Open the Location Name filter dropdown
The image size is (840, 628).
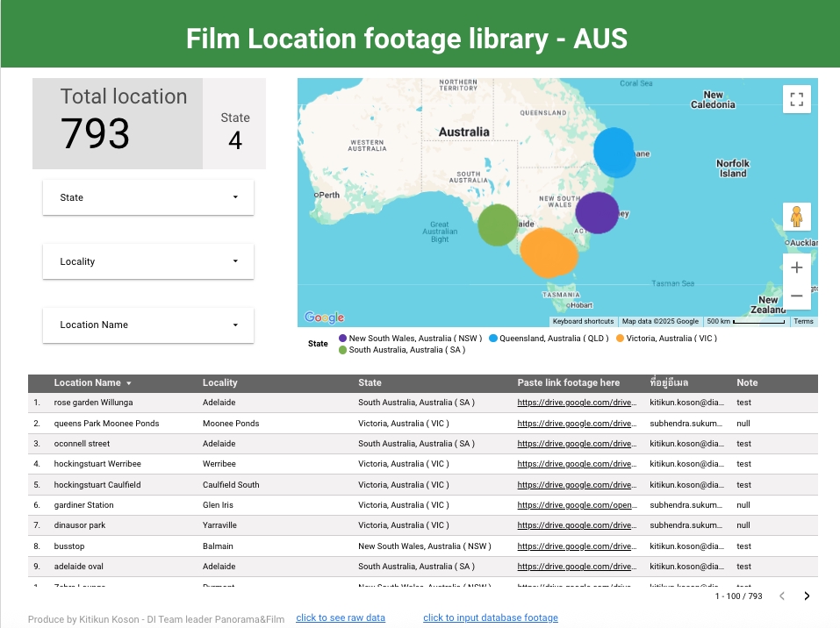tap(148, 325)
